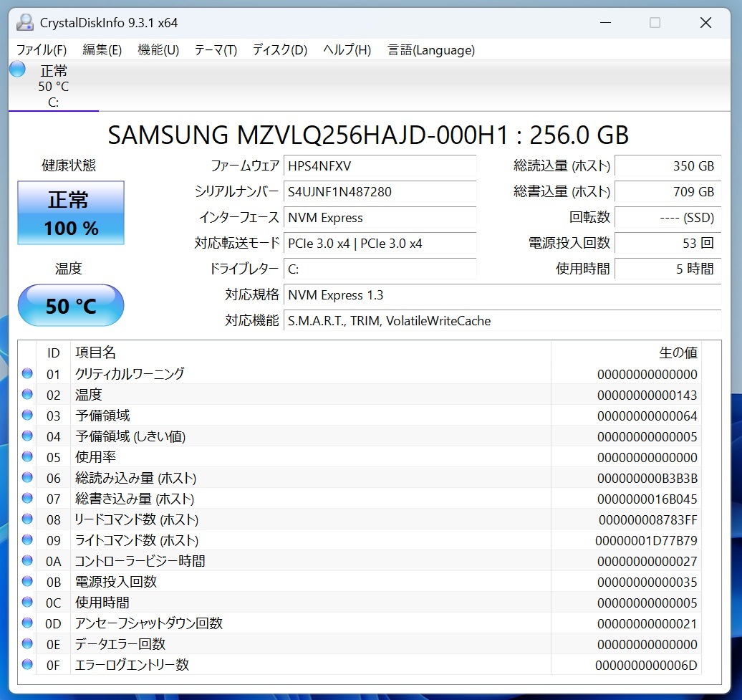Click raw value 00000008783FF
742x700 pixels.
648,519
